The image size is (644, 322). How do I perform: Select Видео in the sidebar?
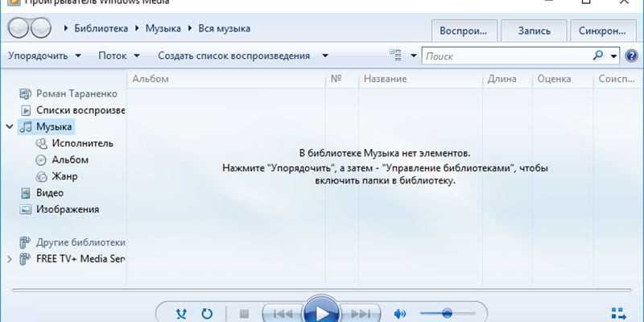point(50,192)
